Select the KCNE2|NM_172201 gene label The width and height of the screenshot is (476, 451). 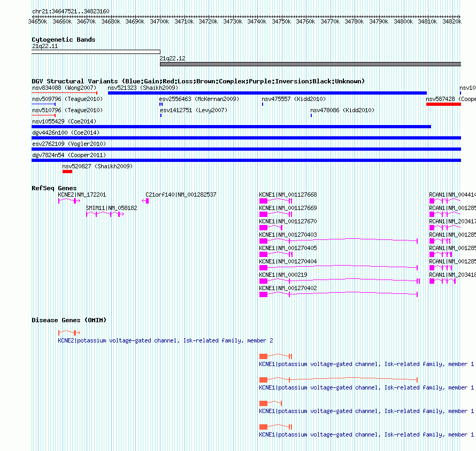82,195
